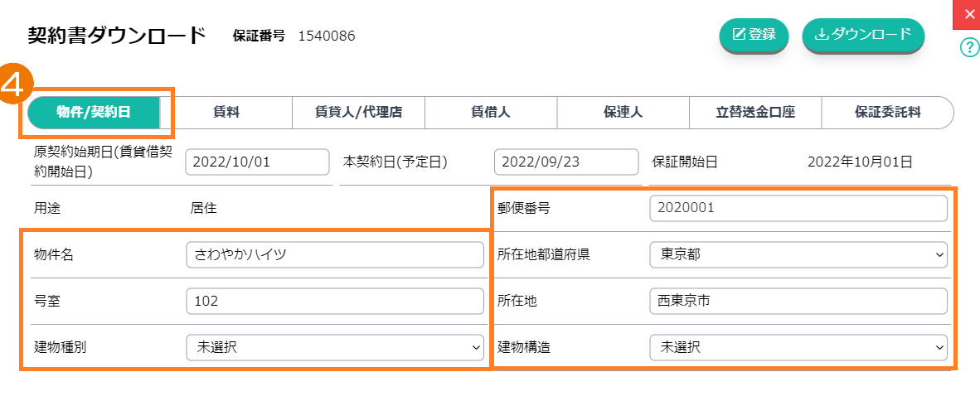
Task: Select the 保証委託料 tab
Action: pos(887,113)
